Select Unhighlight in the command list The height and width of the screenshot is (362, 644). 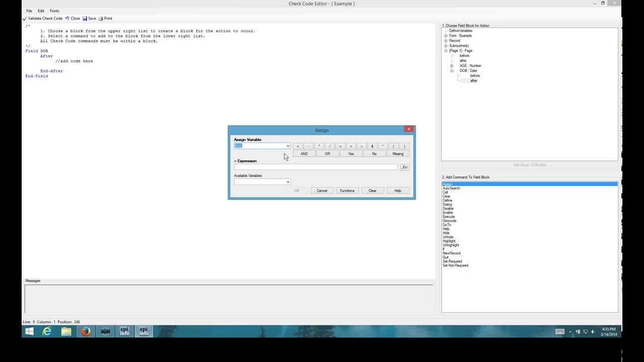[x=451, y=245]
